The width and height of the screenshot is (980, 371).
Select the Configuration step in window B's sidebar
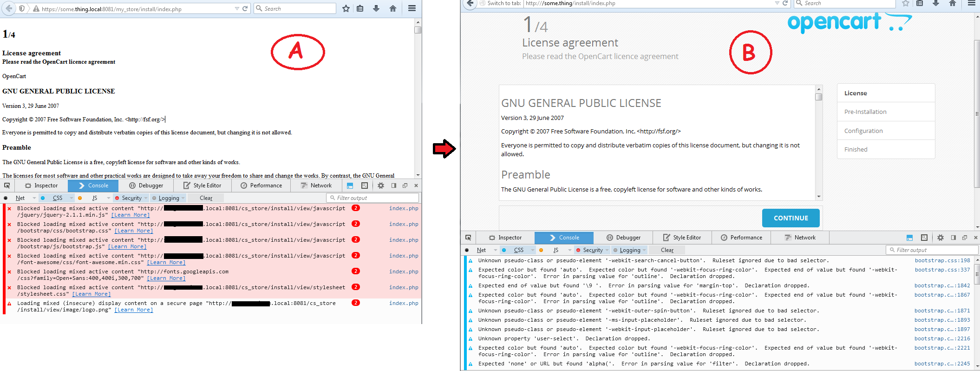886,131
